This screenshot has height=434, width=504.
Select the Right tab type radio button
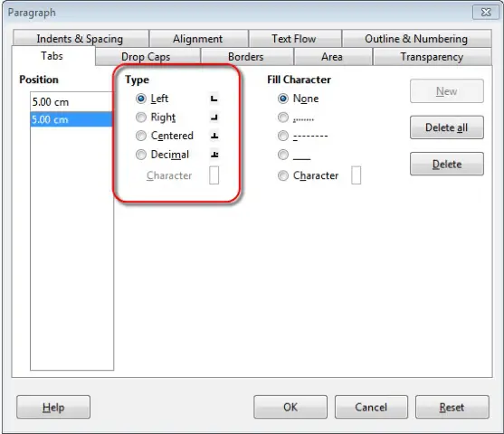tap(141, 118)
